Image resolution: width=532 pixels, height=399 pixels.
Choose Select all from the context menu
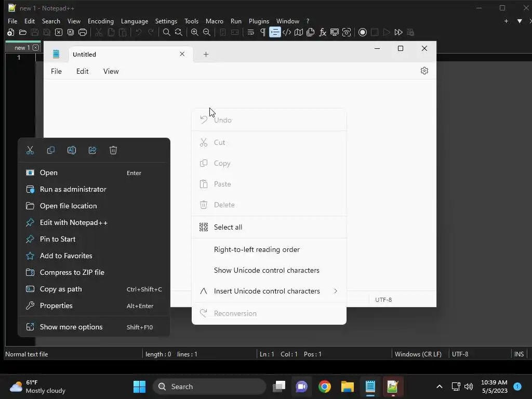pyautogui.click(x=269, y=228)
